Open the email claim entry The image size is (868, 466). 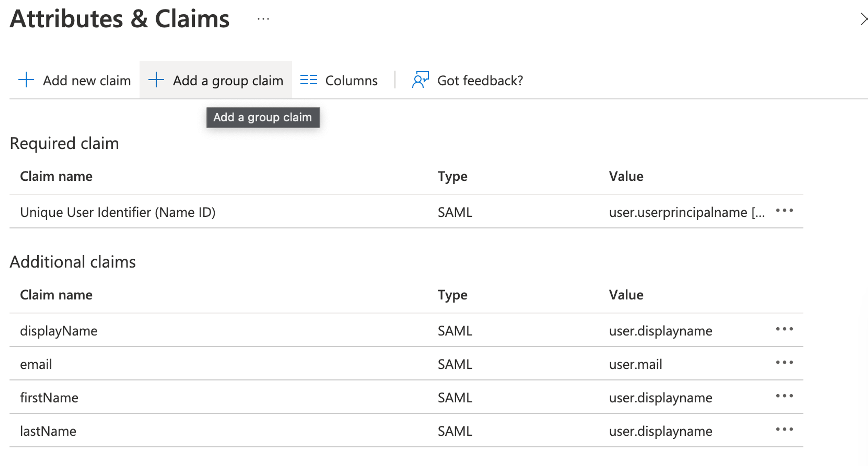coord(36,364)
